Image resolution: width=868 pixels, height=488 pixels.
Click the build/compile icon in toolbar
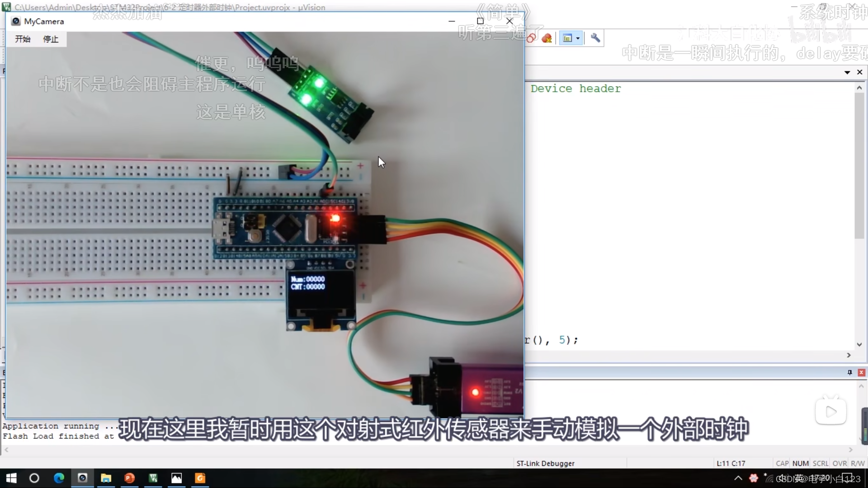[x=531, y=38]
